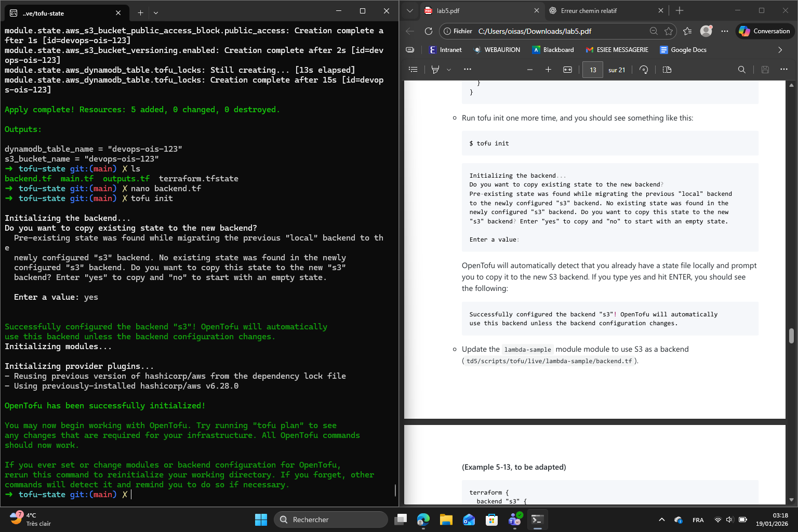Click the PDF vertical scrollbar thumb
798x532 pixels.
[x=791, y=336]
